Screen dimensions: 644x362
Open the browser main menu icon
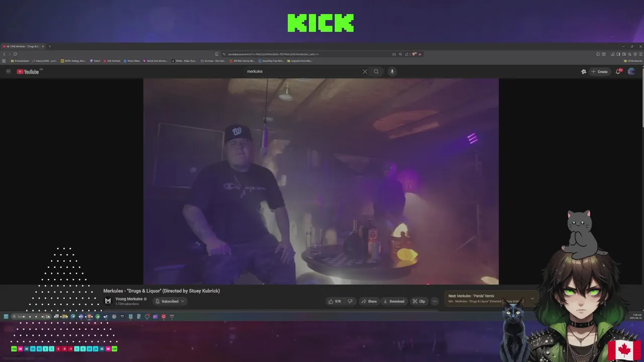tap(640, 54)
